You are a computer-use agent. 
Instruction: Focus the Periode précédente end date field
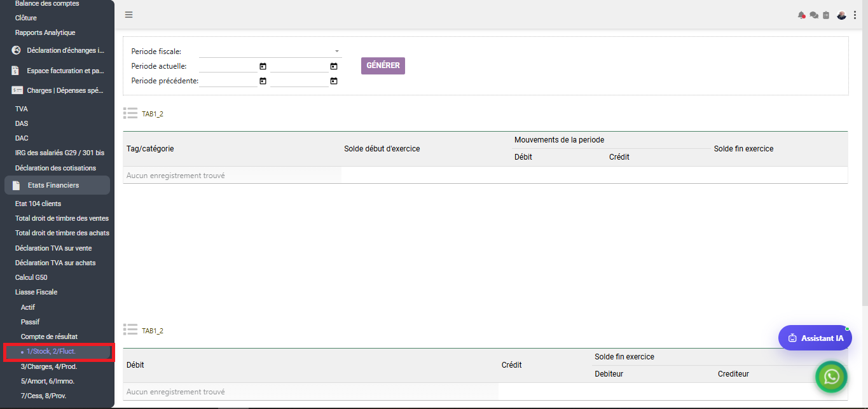click(x=299, y=81)
